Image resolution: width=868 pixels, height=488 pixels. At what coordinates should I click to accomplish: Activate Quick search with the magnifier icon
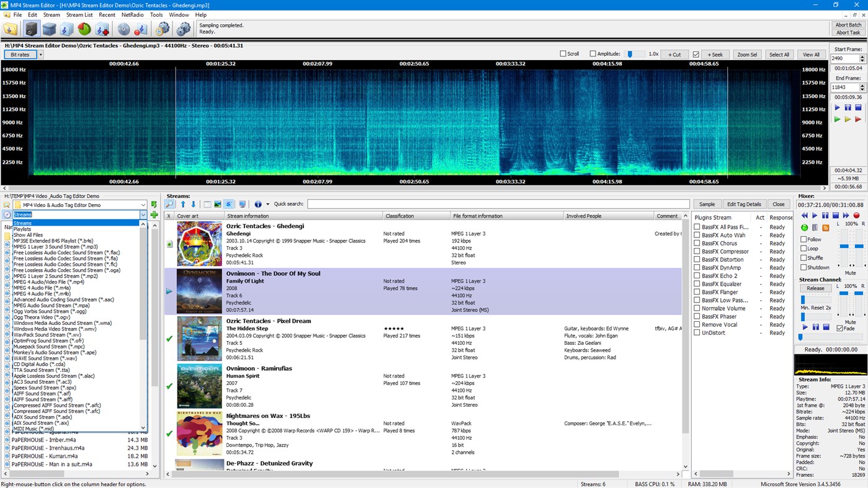tap(169, 204)
